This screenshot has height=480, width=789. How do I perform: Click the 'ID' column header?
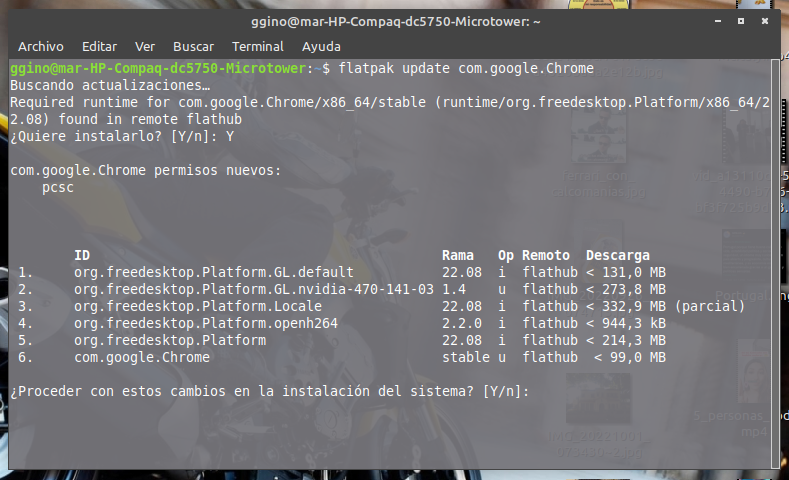[82, 256]
